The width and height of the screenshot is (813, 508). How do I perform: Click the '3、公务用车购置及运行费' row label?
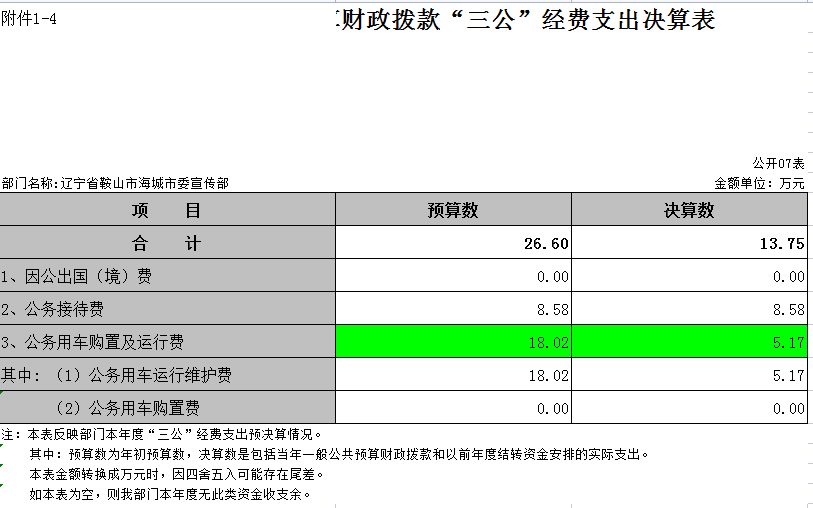tap(167, 342)
